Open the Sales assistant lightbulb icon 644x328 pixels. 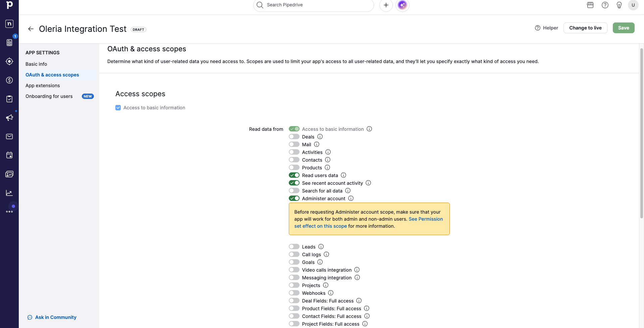pyautogui.click(x=619, y=5)
